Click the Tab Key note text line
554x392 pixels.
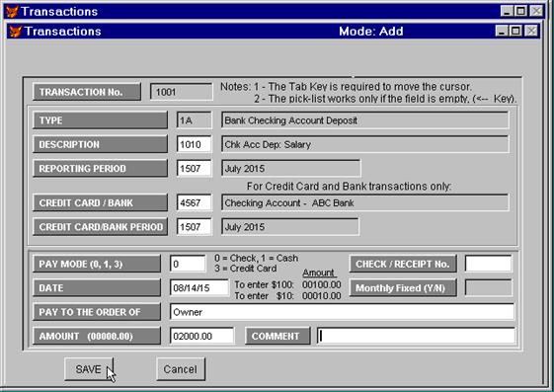(346, 87)
